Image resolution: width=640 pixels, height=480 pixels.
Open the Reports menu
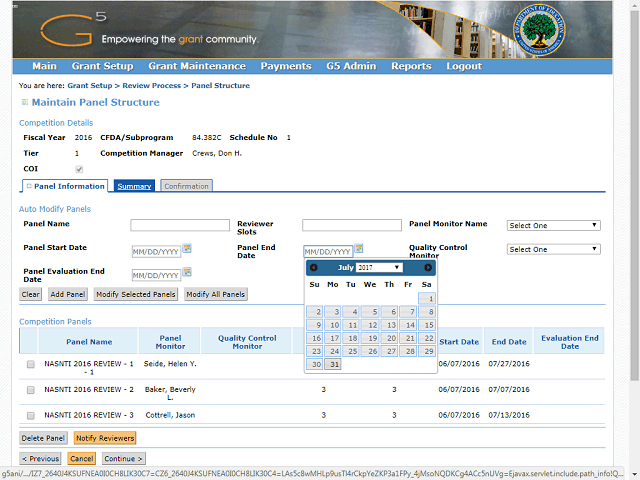pyautogui.click(x=411, y=66)
